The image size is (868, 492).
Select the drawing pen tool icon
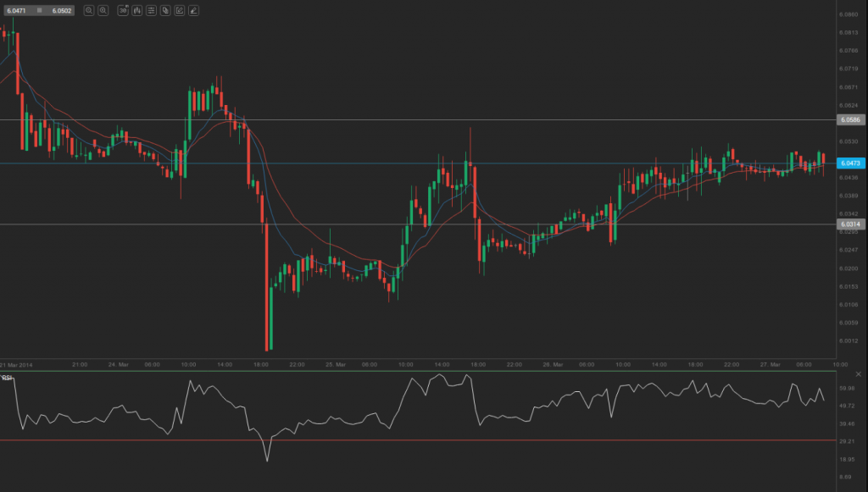(193, 11)
